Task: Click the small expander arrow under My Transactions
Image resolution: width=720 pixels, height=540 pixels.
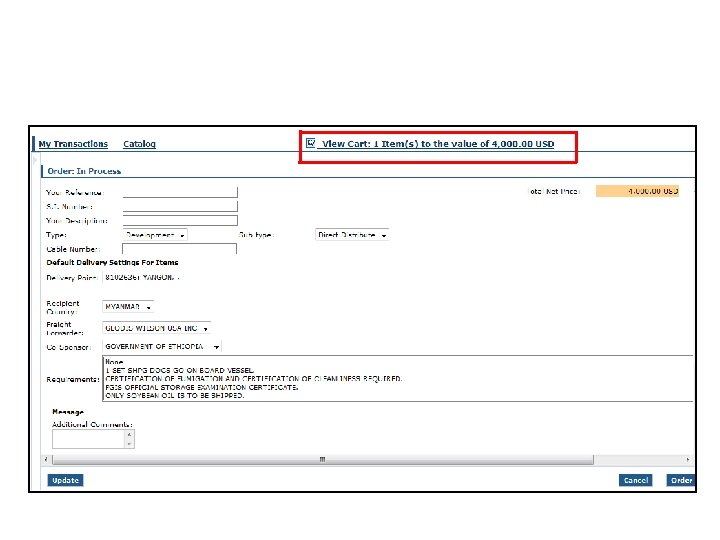Action: [x=35, y=160]
